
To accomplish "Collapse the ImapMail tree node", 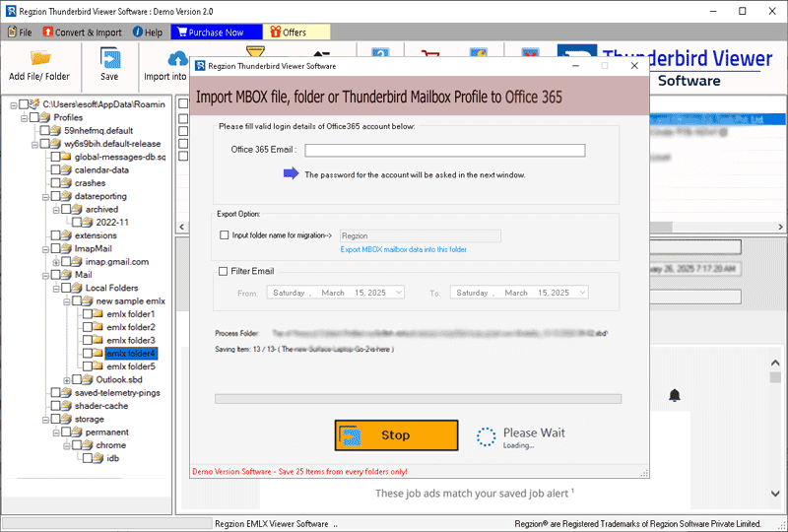I will click(x=45, y=249).
